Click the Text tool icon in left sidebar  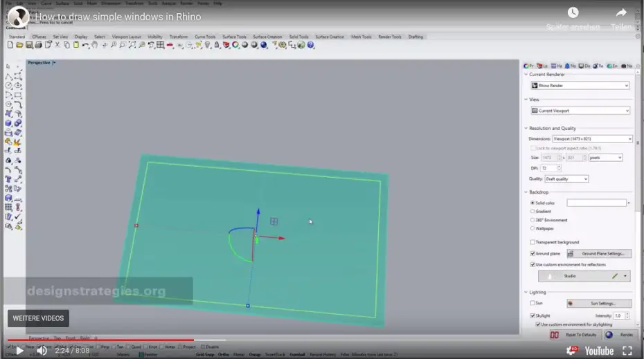8,179
